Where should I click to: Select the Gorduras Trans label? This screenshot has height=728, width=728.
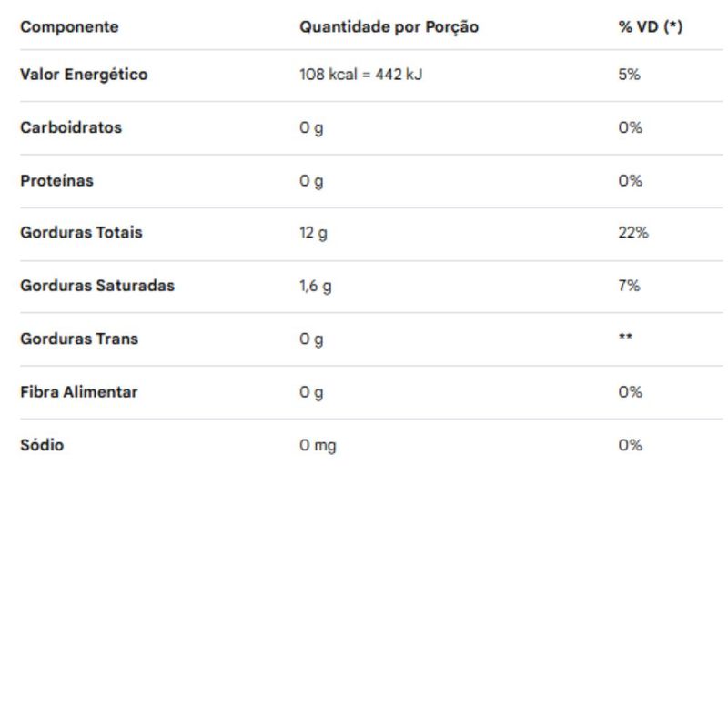point(79,339)
